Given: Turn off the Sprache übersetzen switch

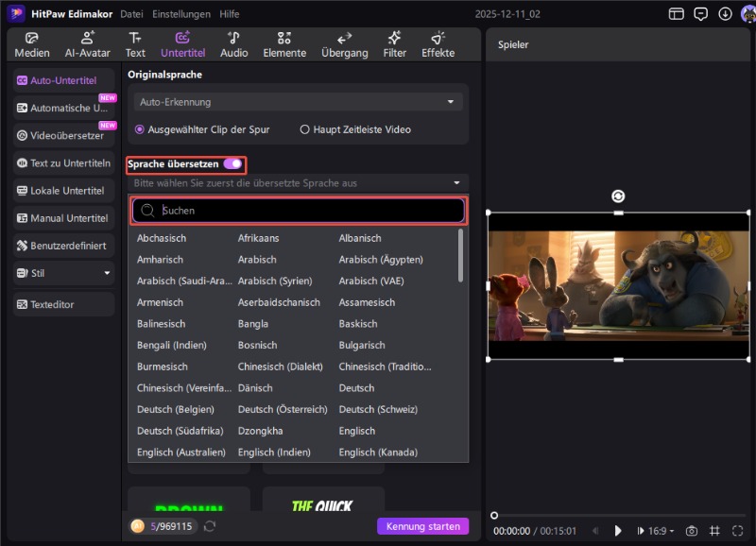Looking at the screenshot, I should click(x=232, y=164).
